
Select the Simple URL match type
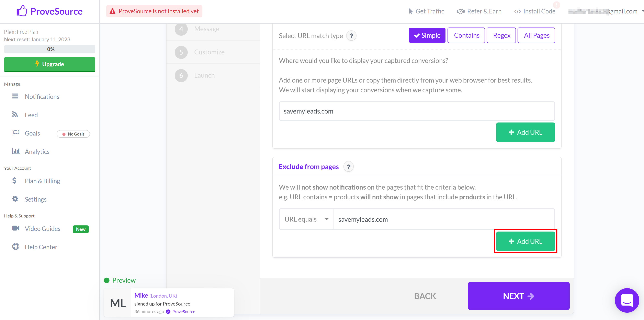(427, 35)
